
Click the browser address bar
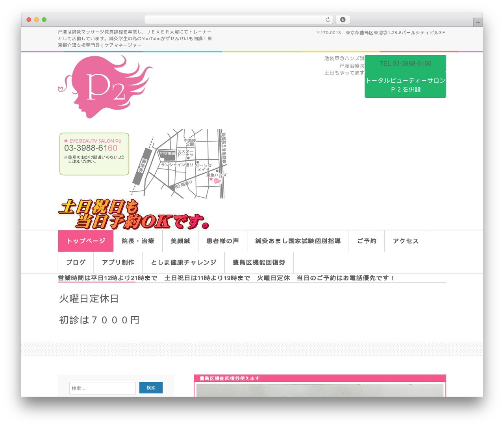coord(238,20)
